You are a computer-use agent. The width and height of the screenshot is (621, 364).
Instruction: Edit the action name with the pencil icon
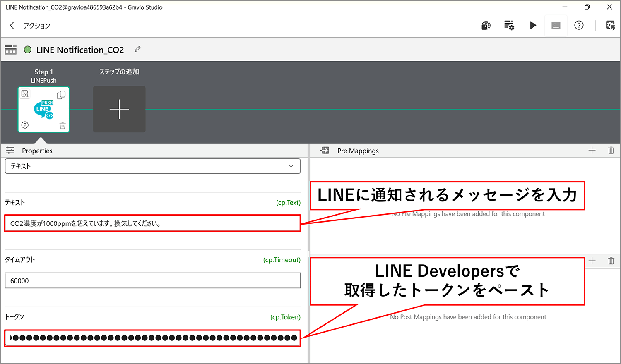coord(137,49)
